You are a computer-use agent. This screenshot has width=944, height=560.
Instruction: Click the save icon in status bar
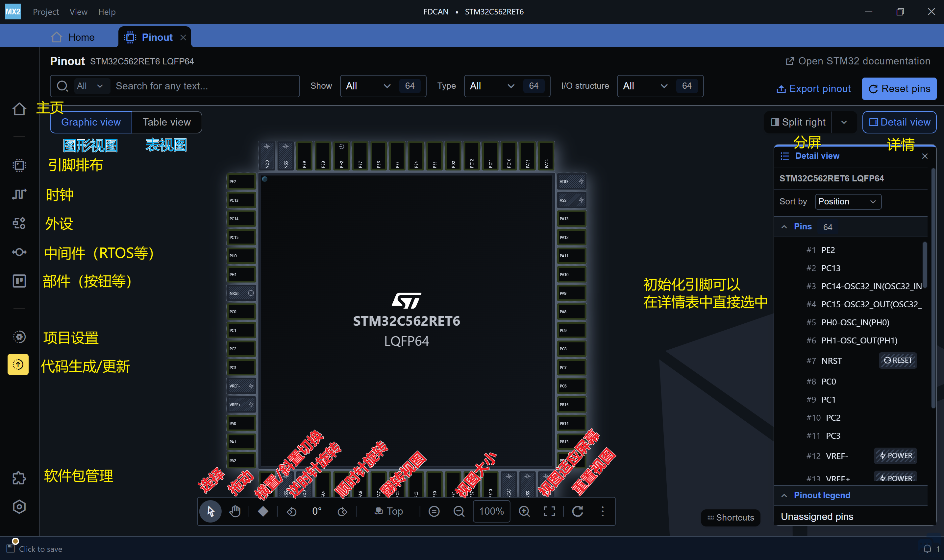tap(11, 548)
